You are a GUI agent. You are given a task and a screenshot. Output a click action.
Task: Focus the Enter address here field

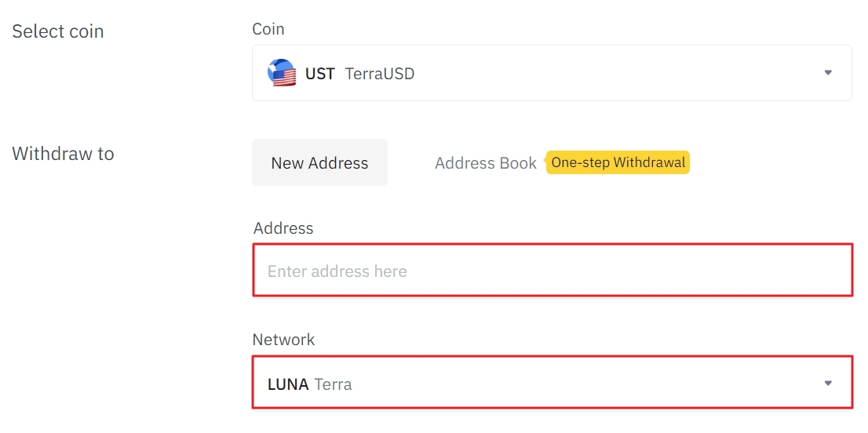[x=337, y=271]
